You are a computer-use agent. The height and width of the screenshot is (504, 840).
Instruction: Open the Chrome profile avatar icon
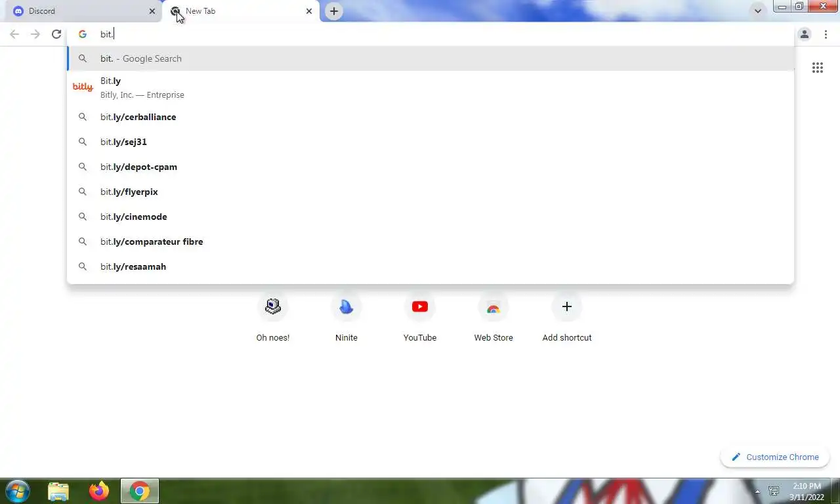pos(805,34)
